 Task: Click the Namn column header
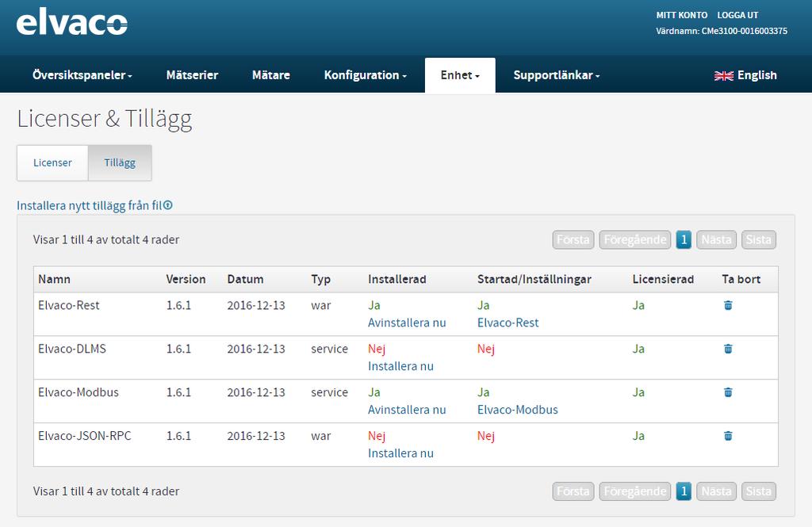tap(54, 279)
